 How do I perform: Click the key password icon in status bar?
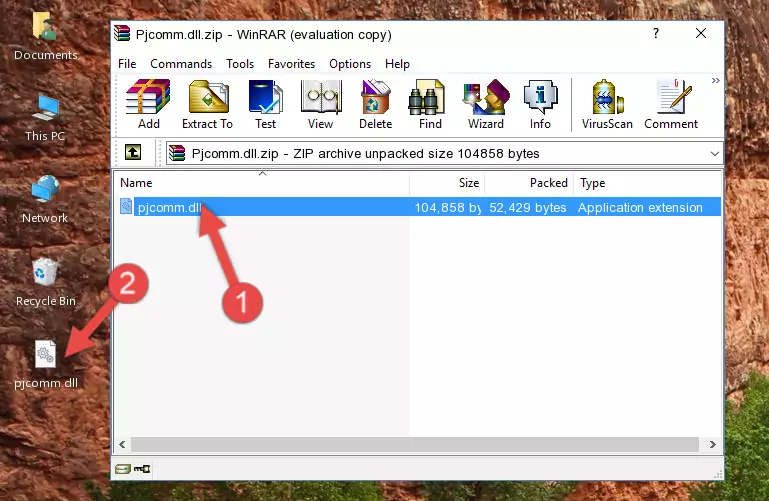[x=142, y=469]
